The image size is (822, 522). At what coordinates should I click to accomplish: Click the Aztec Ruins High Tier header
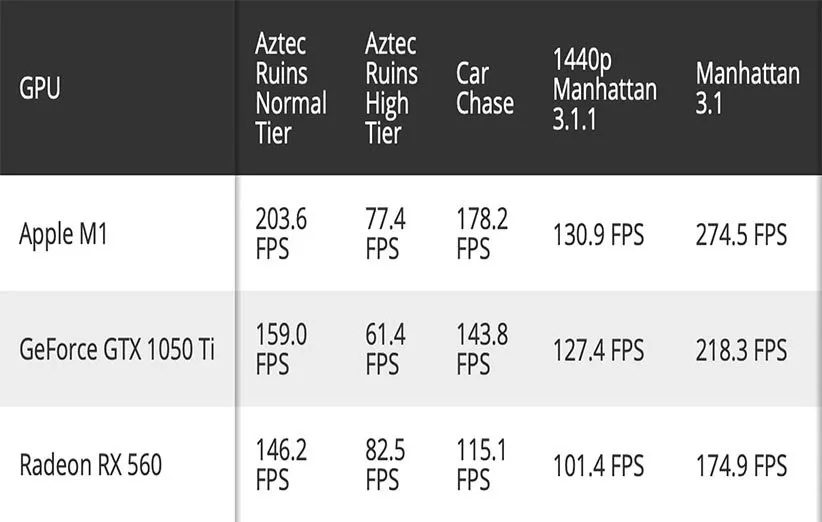(391, 88)
